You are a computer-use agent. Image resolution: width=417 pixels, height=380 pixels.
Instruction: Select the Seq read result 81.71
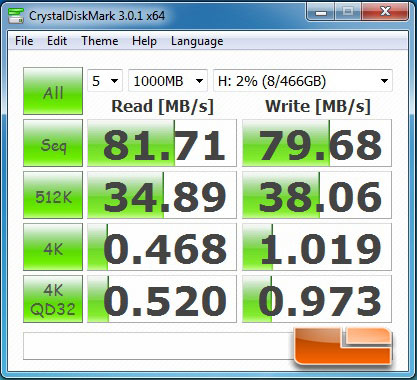tap(162, 143)
